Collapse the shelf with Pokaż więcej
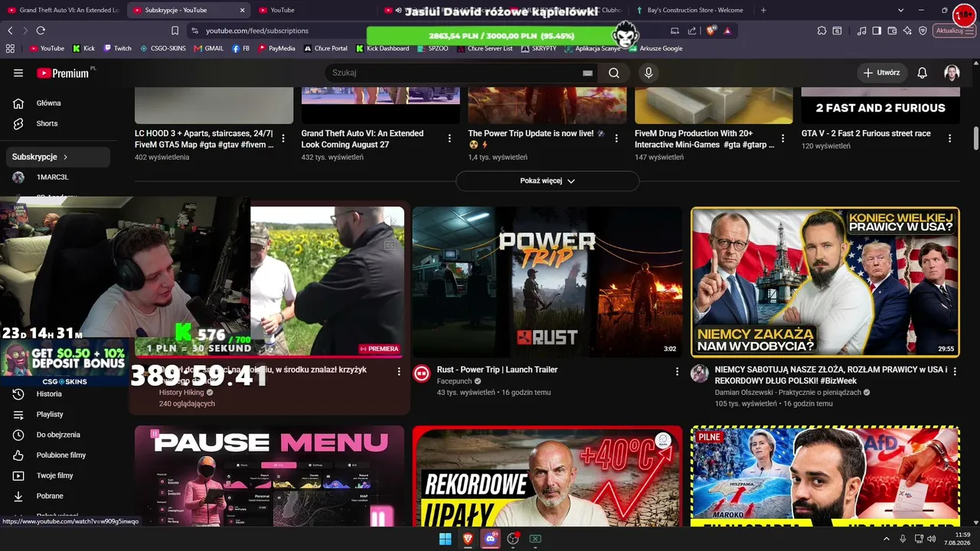The height and width of the screenshot is (551, 980). point(547,181)
